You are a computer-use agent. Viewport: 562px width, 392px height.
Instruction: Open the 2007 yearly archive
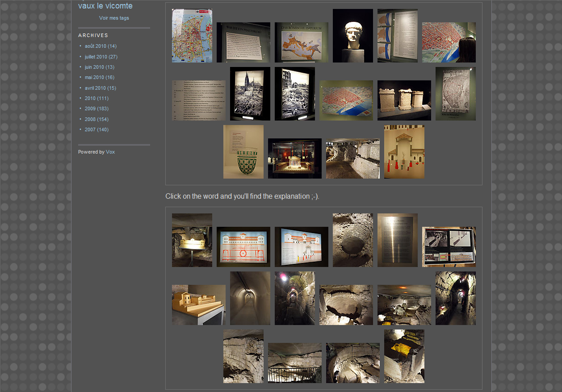(90, 130)
